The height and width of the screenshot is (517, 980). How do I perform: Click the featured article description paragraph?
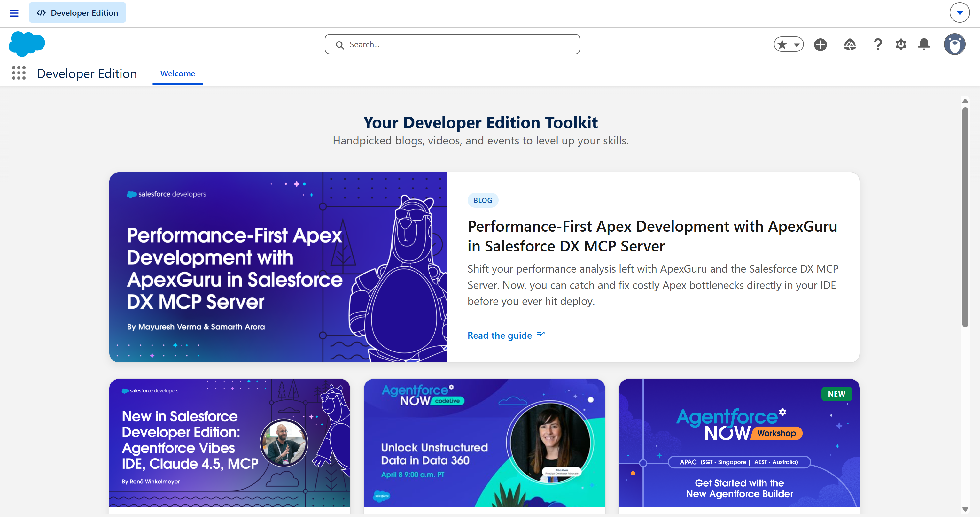pyautogui.click(x=653, y=285)
